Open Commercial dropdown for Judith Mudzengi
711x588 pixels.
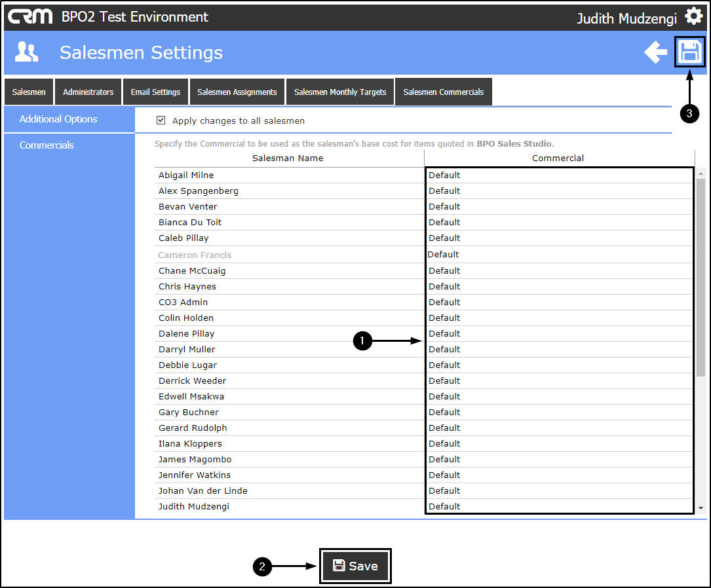559,506
